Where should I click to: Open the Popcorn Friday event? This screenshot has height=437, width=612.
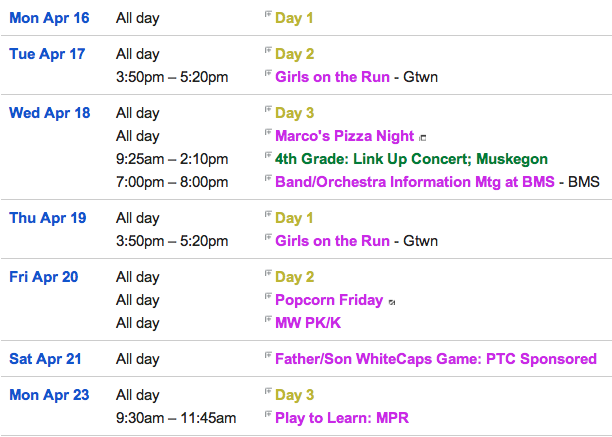(x=329, y=300)
